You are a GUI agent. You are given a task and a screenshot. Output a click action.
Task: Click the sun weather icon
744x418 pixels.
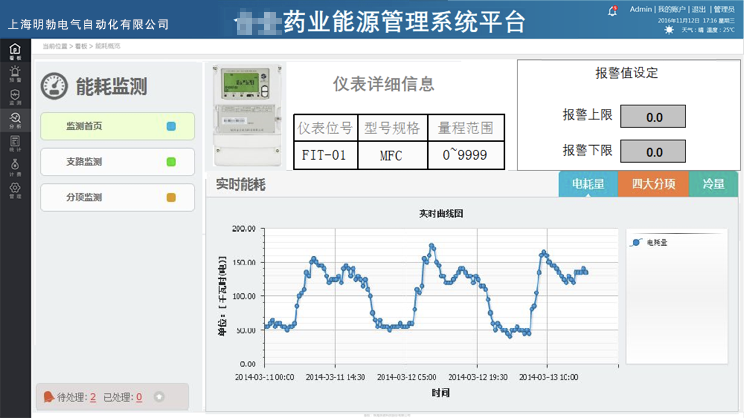tap(668, 30)
